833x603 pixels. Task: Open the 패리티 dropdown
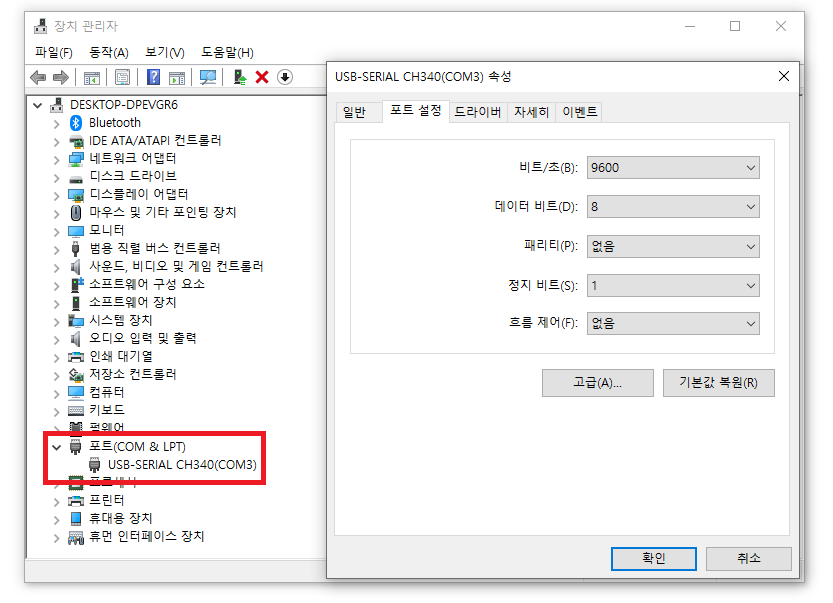(x=673, y=247)
